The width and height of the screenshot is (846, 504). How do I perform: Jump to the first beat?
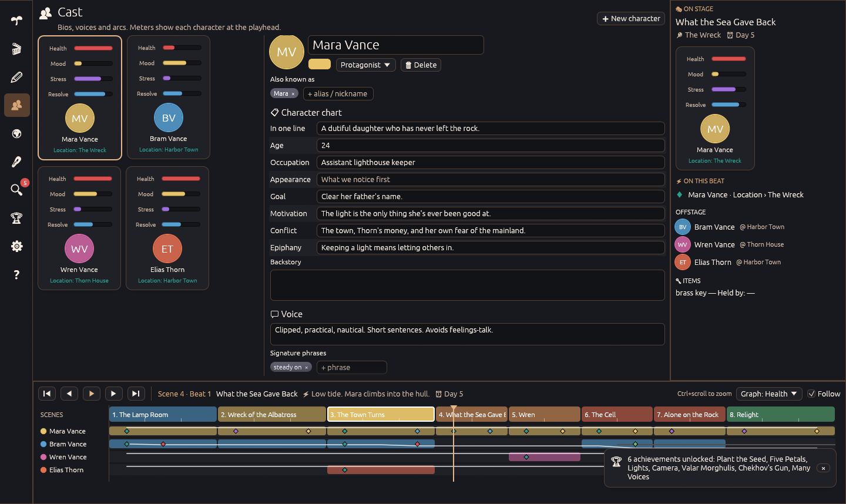[x=47, y=394]
